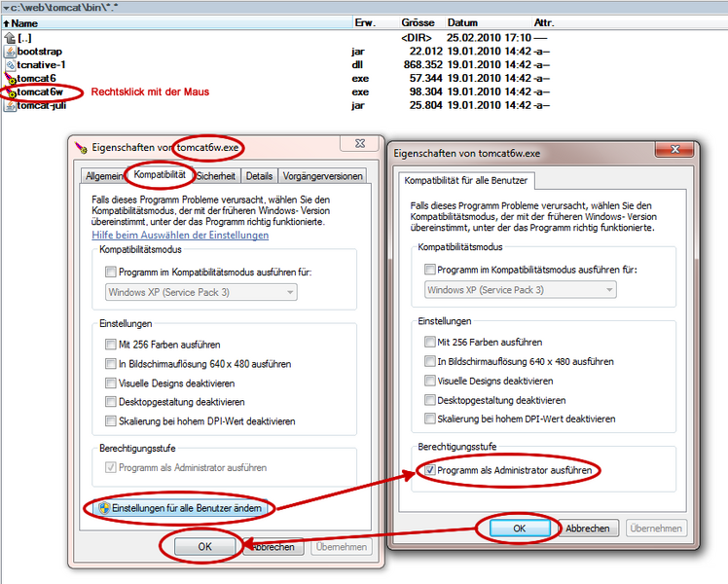Viewport: 728px width, 584px height.
Task: Click the tomcat6w exe feather icon
Action: [x=10, y=91]
